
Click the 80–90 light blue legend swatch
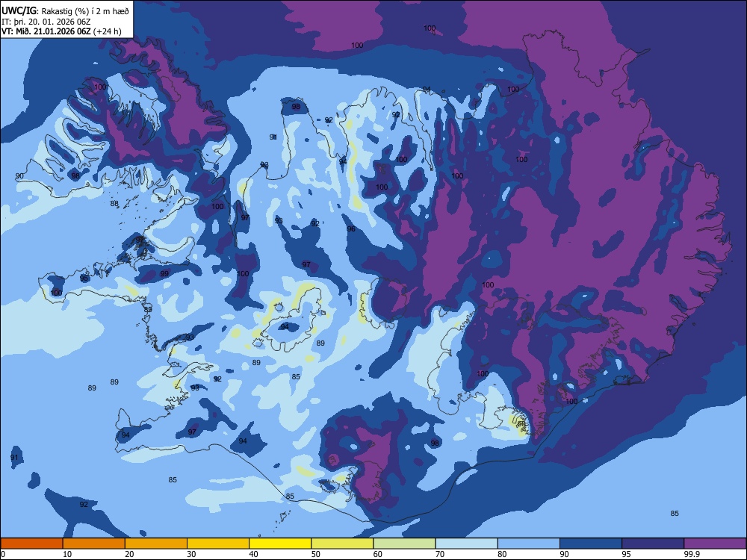(528, 544)
